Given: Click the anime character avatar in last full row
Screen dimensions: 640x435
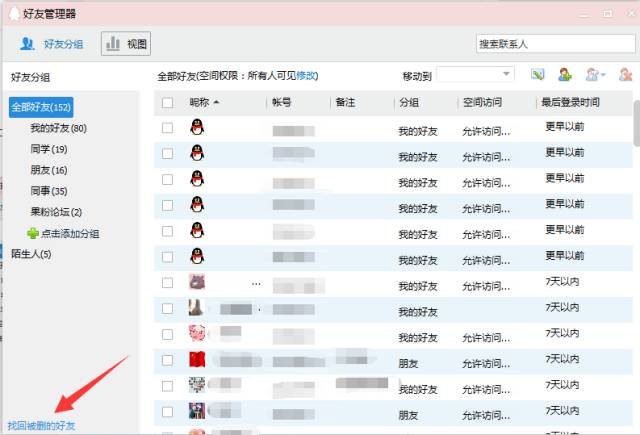Looking at the screenshot, I should [x=197, y=411].
